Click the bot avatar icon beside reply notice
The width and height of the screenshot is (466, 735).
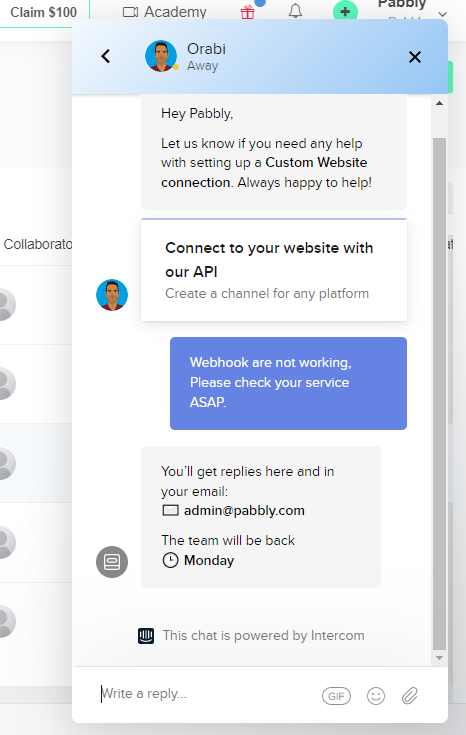point(112,562)
